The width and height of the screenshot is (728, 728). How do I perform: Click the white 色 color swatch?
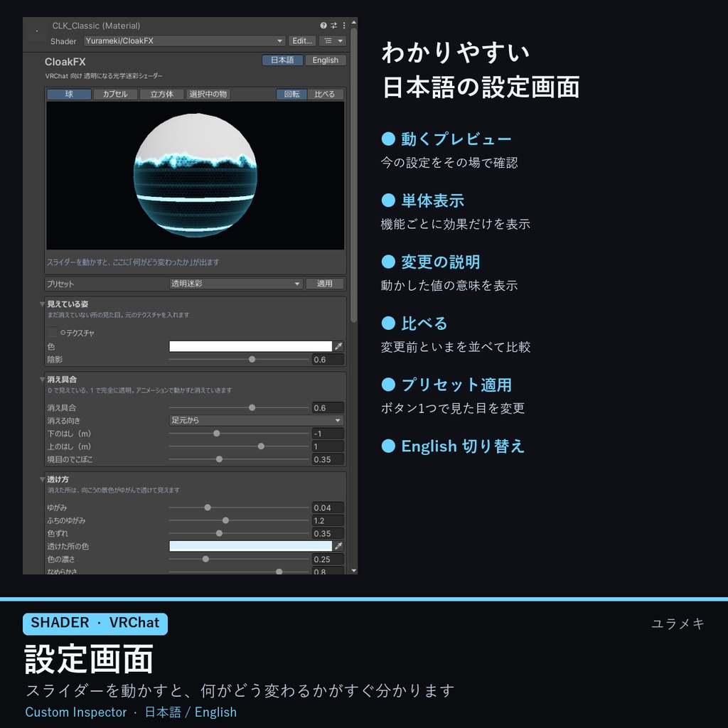(251, 346)
